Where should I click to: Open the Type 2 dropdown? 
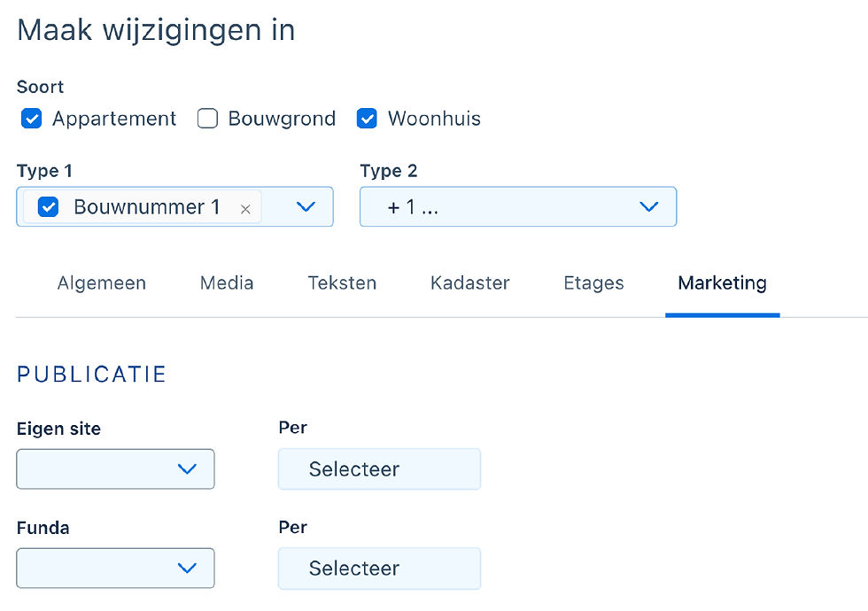(x=518, y=206)
